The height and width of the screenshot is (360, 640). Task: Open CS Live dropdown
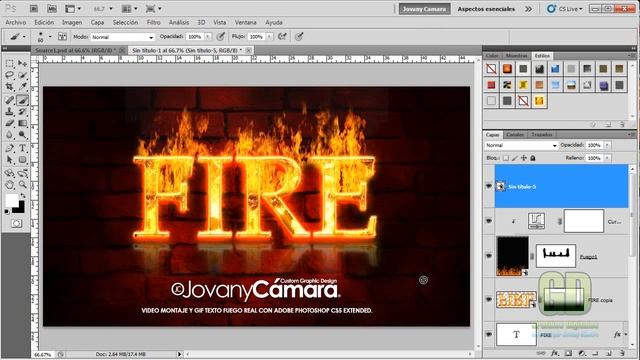point(565,9)
